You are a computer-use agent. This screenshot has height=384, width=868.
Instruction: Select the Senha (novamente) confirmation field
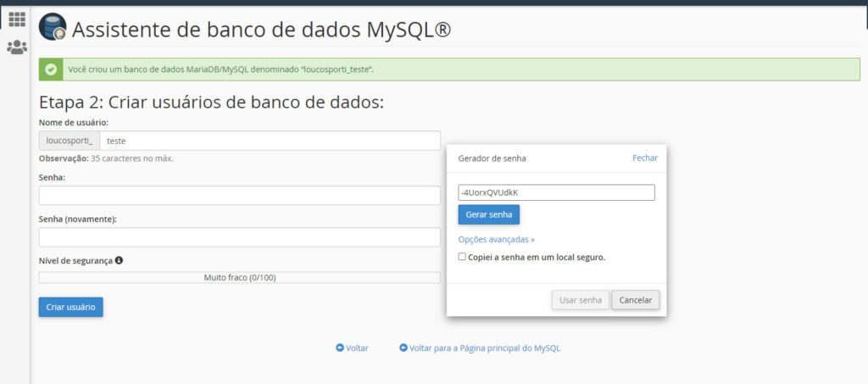pos(239,237)
